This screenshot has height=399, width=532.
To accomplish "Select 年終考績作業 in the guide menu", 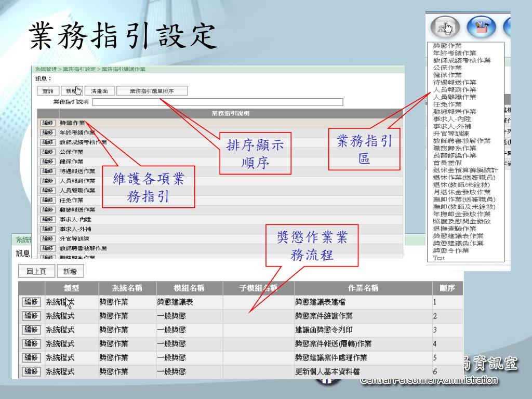I will coord(455,54).
